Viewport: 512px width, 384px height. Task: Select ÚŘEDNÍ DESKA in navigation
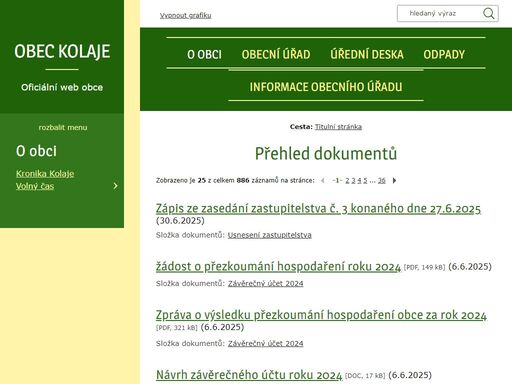[367, 54]
